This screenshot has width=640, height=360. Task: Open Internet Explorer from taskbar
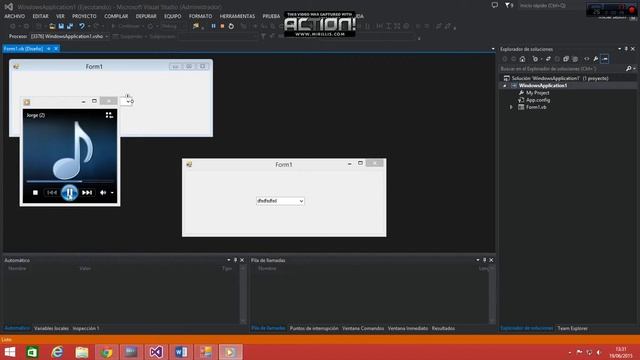coord(57,352)
